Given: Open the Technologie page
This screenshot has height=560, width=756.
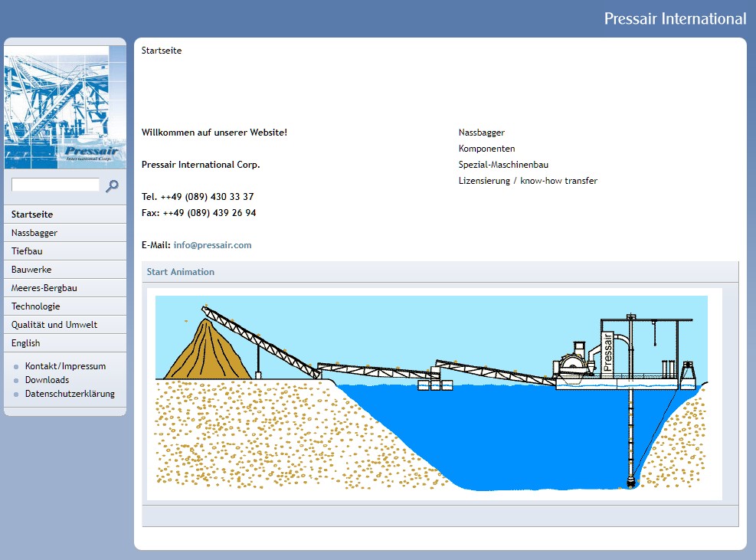Looking at the screenshot, I should (x=35, y=306).
